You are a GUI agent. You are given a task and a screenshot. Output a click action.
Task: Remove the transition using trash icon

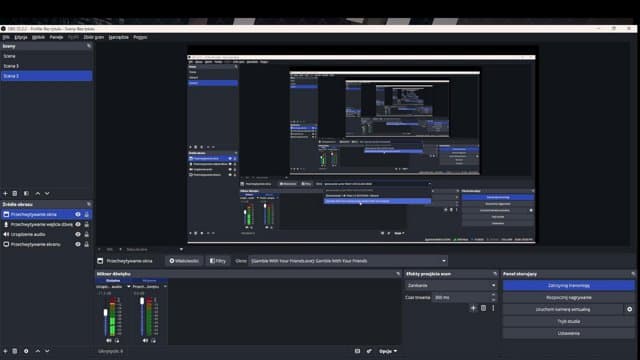click(483, 308)
